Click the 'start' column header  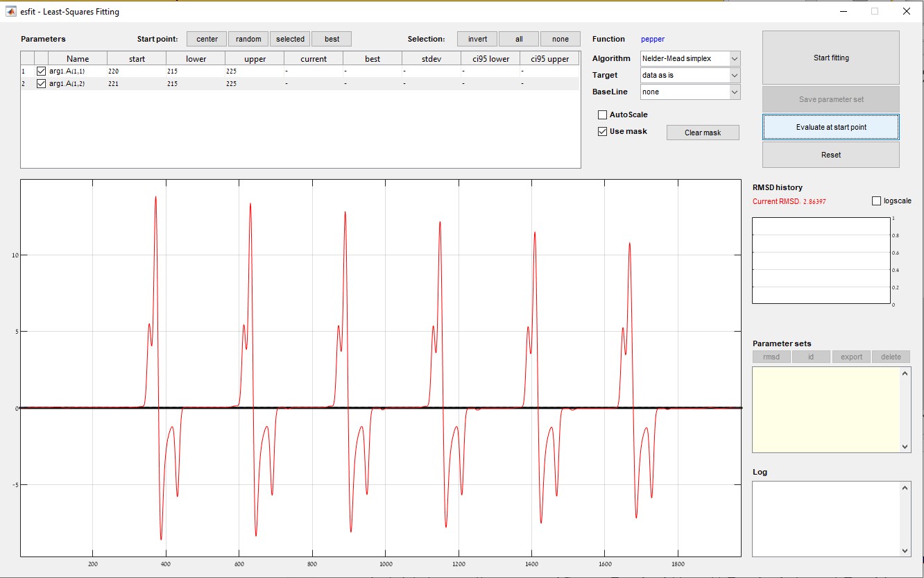pos(137,59)
